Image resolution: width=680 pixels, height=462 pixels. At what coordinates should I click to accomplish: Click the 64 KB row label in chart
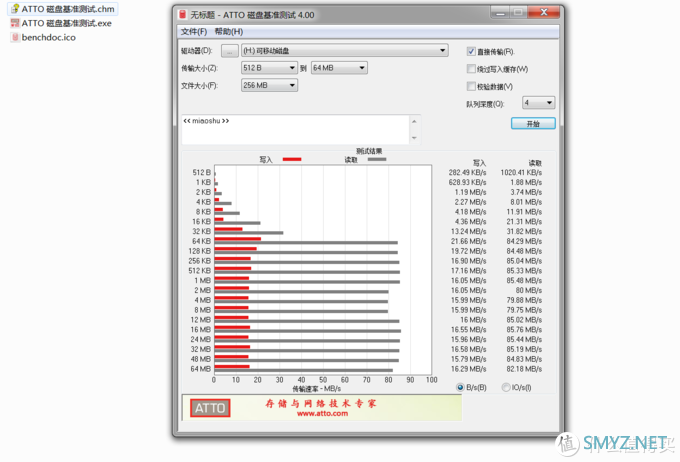[201, 241]
